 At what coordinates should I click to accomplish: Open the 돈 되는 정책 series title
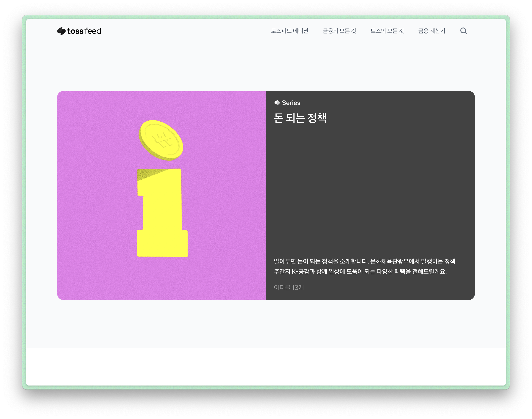click(300, 118)
